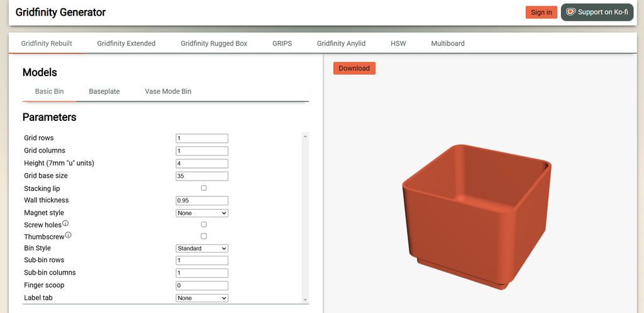The width and height of the screenshot is (644, 313).
Task: Click the Grid base size input
Action: [x=202, y=176]
